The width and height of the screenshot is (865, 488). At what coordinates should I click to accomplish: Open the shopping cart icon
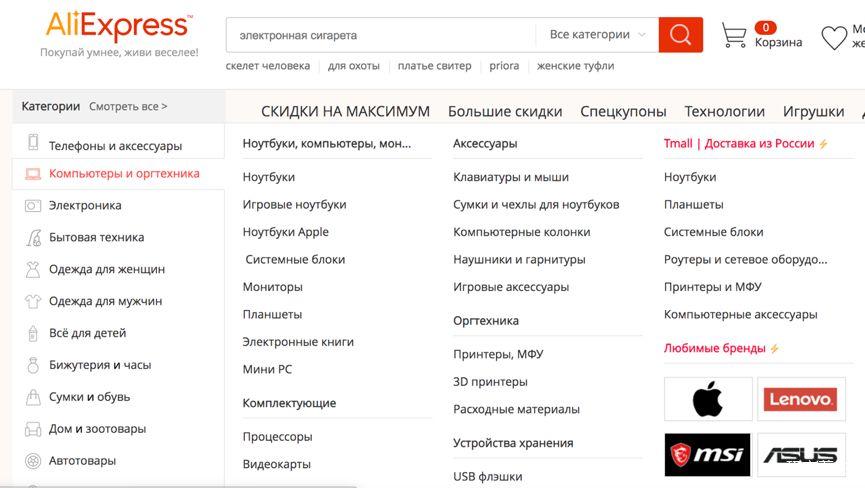pyautogui.click(x=734, y=35)
